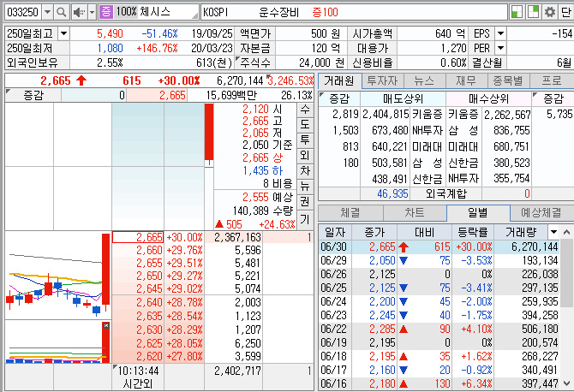
Task: Click scroll up arrow in daily table
Action: point(566,232)
